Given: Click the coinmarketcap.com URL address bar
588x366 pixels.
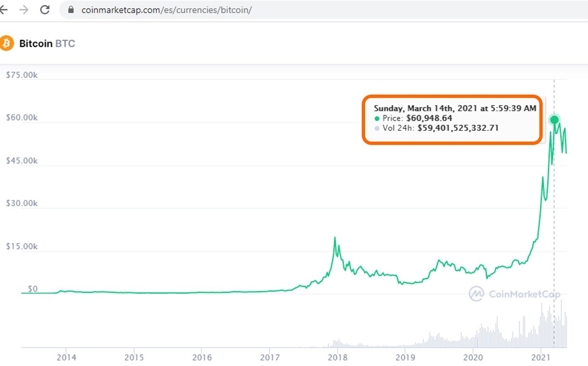Looking at the screenshot, I should (x=323, y=10).
